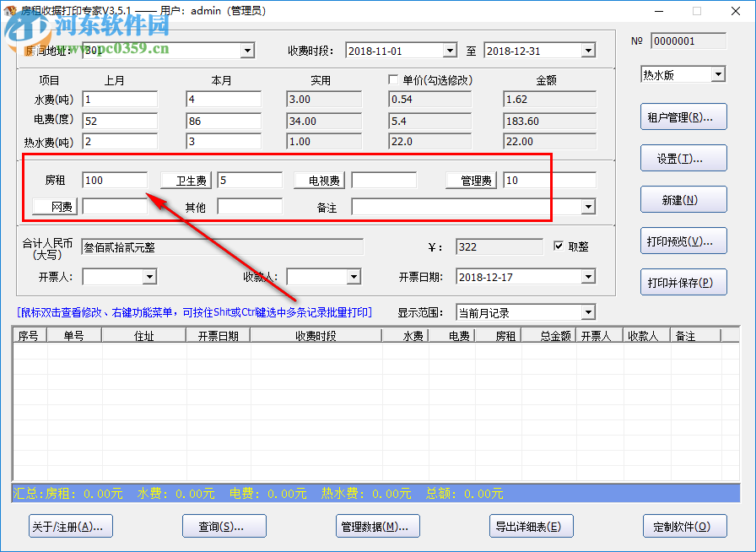The width and height of the screenshot is (756, 552).
Task: Open the 房间地址 address dropdown
Action: 246,50
